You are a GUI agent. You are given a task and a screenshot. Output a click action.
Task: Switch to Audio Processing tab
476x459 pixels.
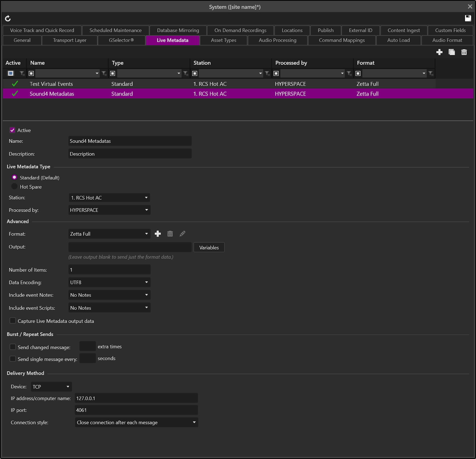pyautogui.click(x=277, y=40)
